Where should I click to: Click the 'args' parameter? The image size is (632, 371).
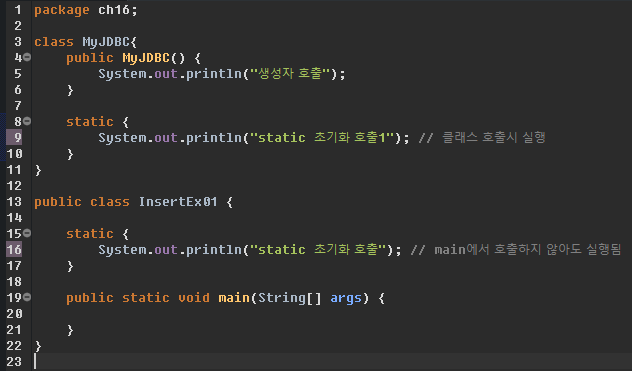pyautogui.click(x=346, y=298)
